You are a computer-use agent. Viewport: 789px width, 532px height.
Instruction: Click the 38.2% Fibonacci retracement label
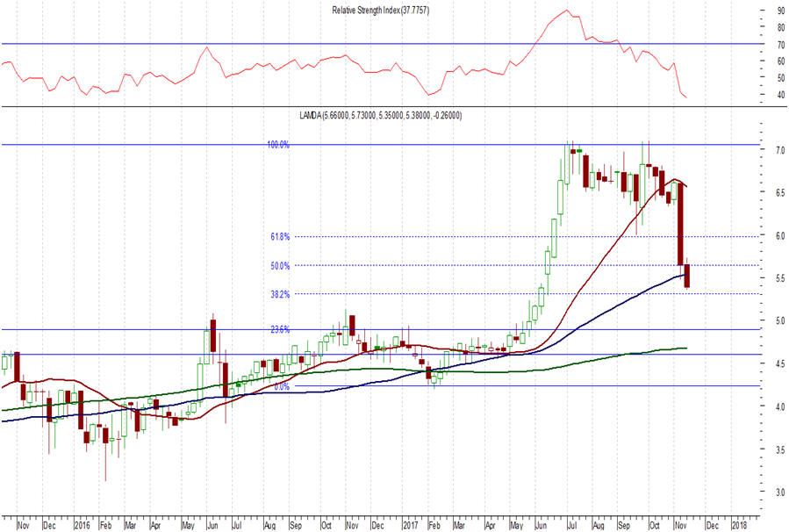(278, 293)
